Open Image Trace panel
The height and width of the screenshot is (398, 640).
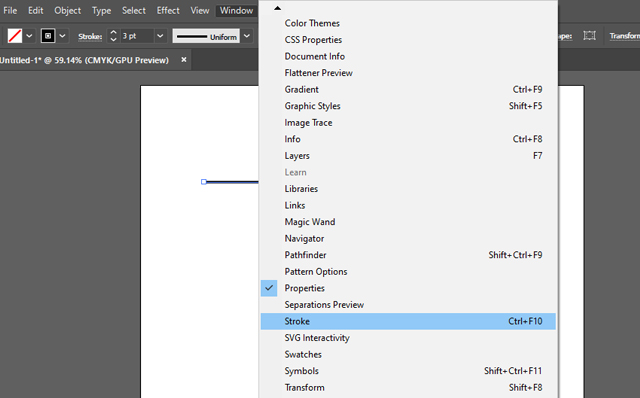click(408, 122)
